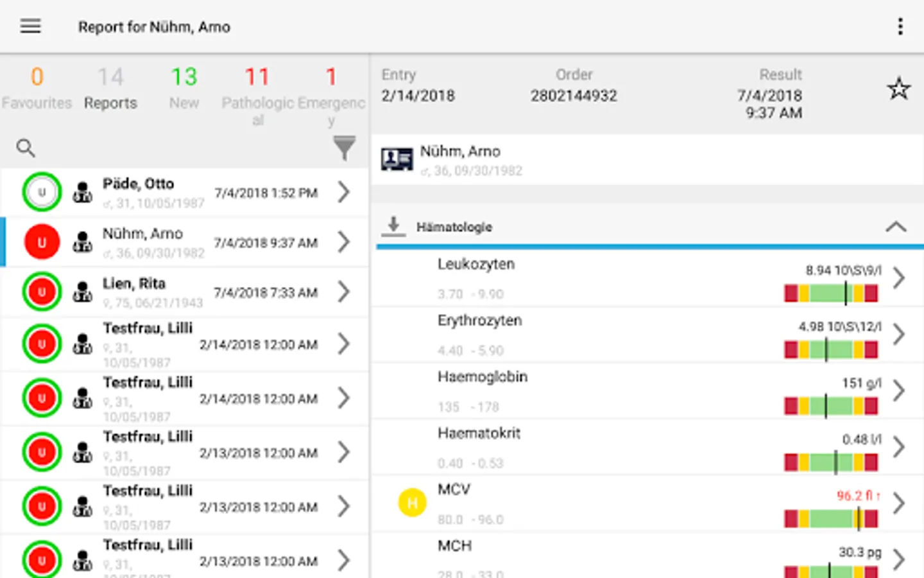Expand MCH result details arrow
Viewport: 924px width, 578px height.
[899, 559]
